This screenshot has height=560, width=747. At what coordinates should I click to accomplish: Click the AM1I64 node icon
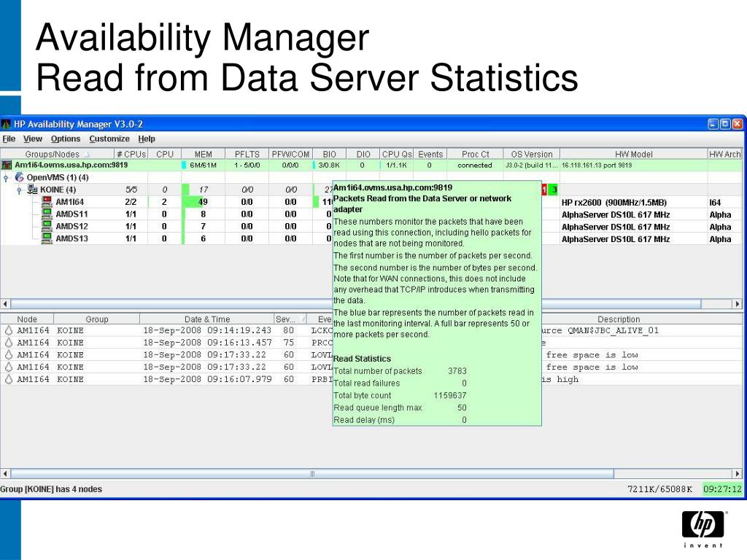[47, 202]
